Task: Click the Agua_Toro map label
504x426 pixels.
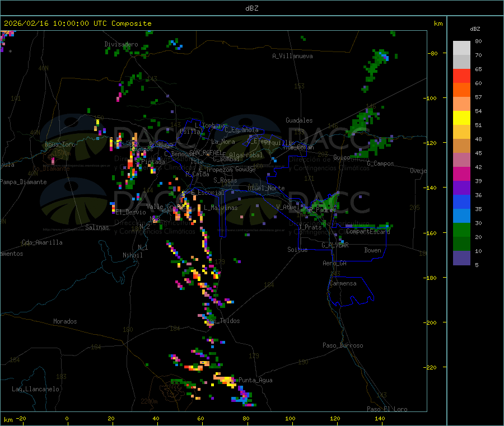Action: point(60,144)
